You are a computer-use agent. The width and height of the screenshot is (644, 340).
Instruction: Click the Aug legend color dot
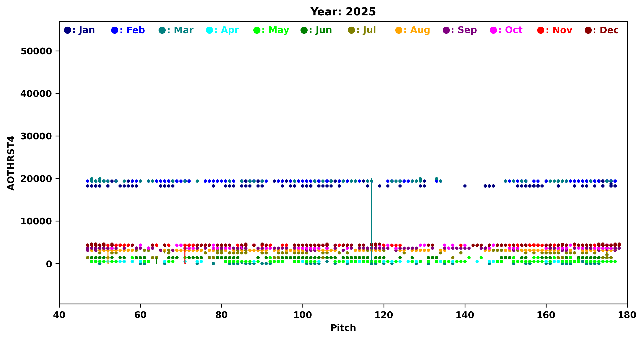pos(399,30)
